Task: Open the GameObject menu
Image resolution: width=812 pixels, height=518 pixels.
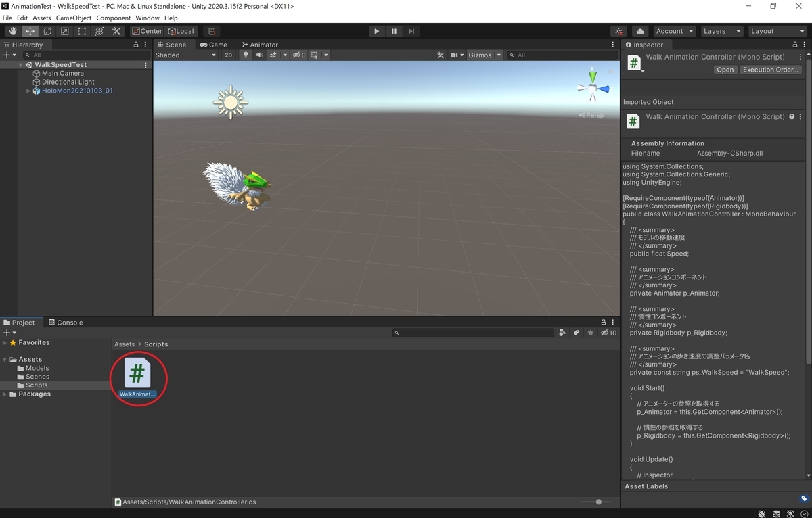Action: (74, 18)
